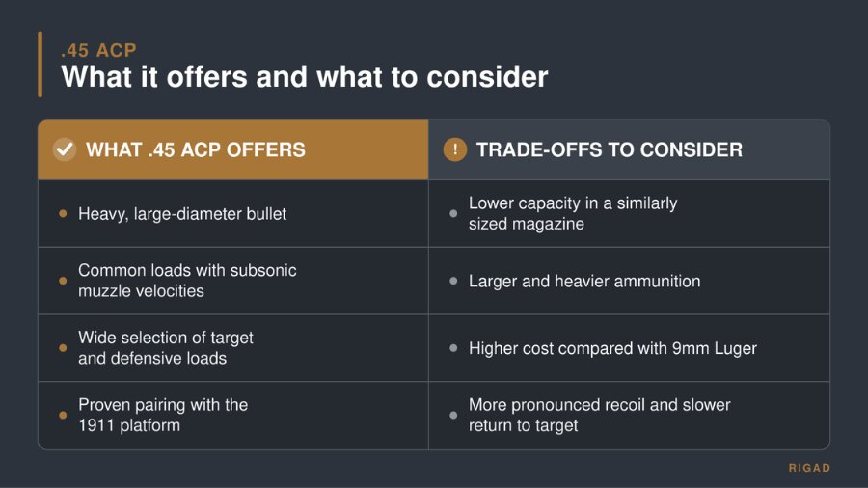Select the WHAT .45 ACP OFFERS header
Screen dimensions: 868x488
pyautogui.click(x=233, y=149)
